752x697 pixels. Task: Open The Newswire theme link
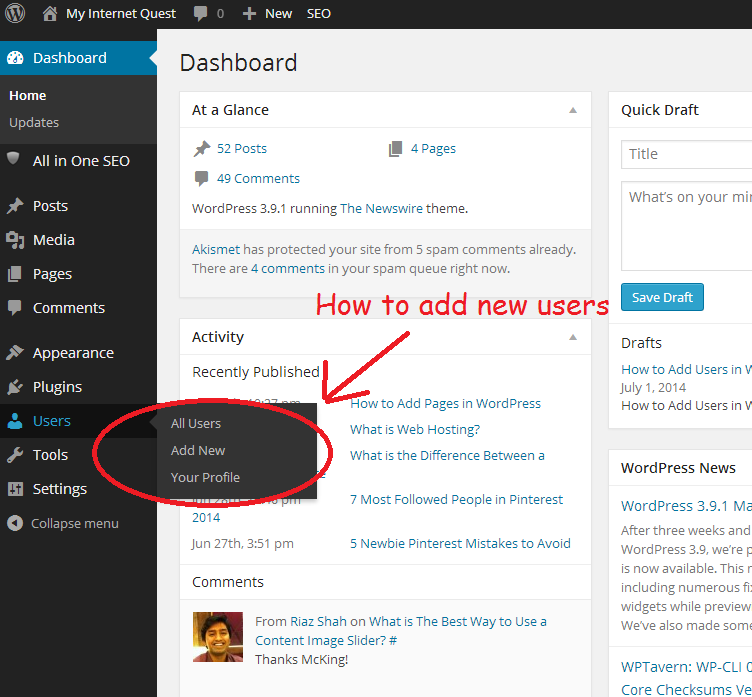[381, 209]
